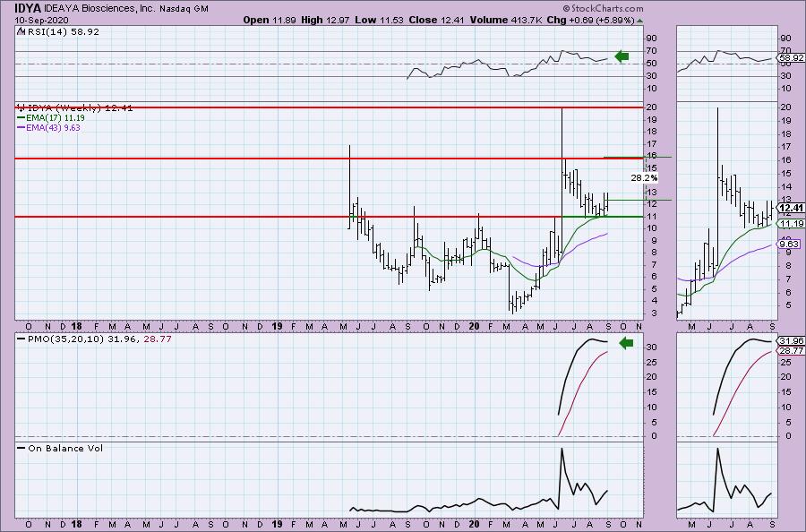806x532 pixels.
Task: Click the StockCharts.com label
Action: click(603, 8)
